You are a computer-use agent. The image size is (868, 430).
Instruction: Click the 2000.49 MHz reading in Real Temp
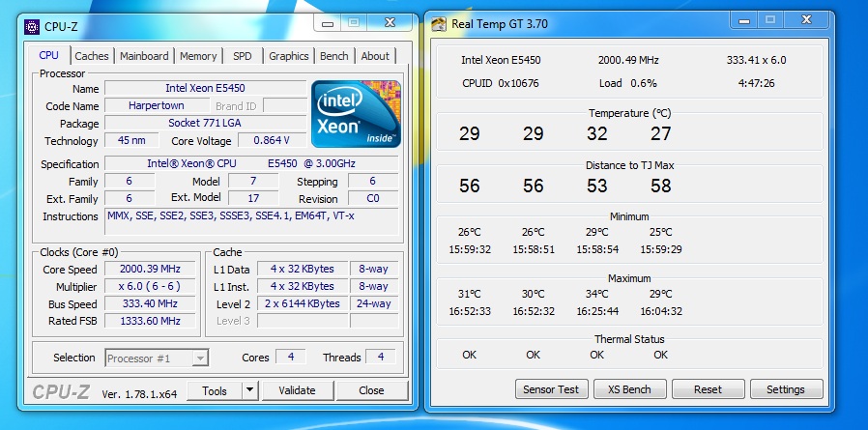628,60
